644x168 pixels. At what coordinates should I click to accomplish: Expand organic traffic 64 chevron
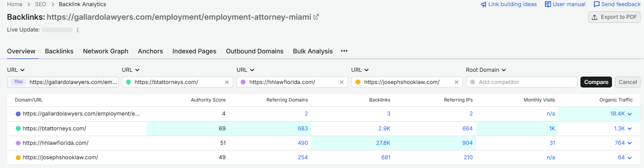click(x=630, y=157)
